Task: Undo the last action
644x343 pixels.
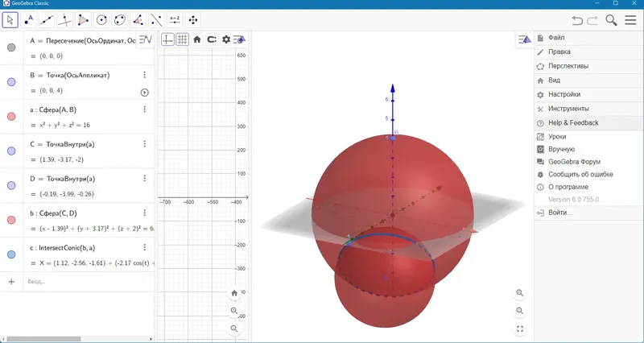Action: (x=577, y=20)
